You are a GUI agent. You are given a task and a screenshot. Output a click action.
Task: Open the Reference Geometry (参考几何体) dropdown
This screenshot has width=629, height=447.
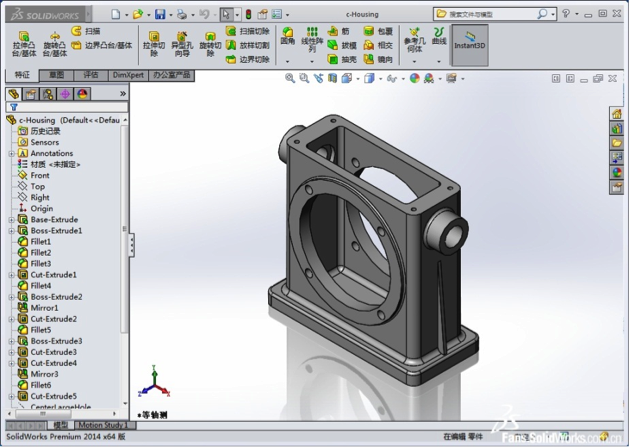click(413, 60)
